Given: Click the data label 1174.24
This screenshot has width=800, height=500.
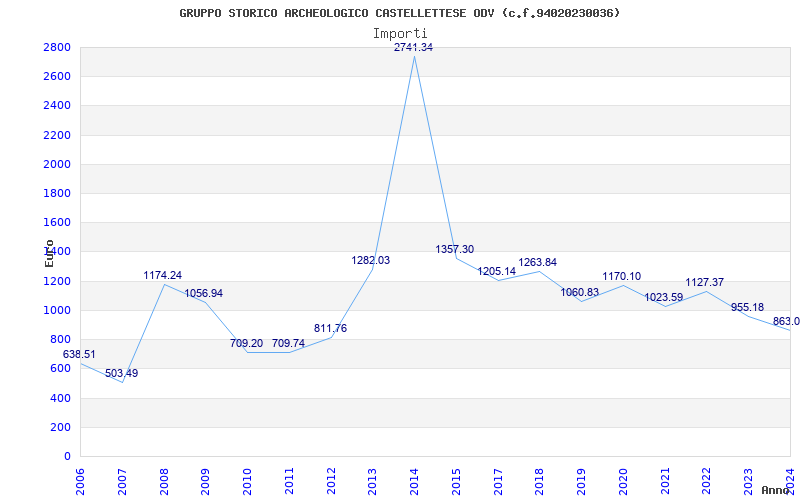Looking at the screenshot, I should point(163,276).
